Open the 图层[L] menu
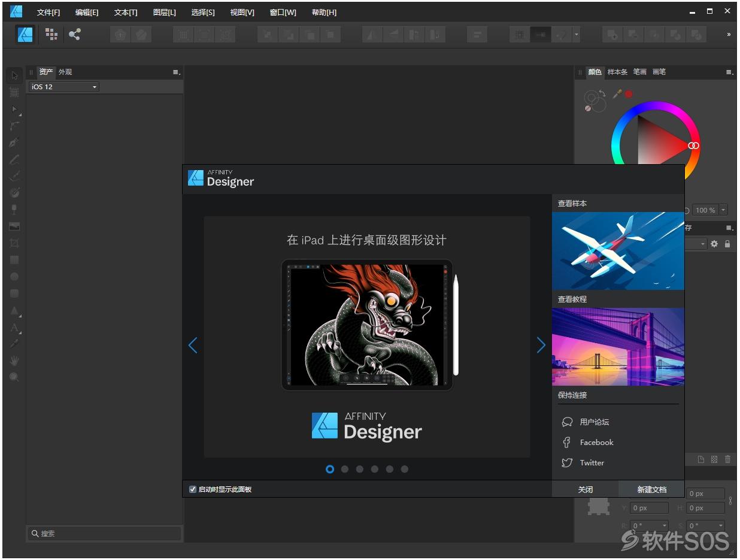 coord(165,13)
